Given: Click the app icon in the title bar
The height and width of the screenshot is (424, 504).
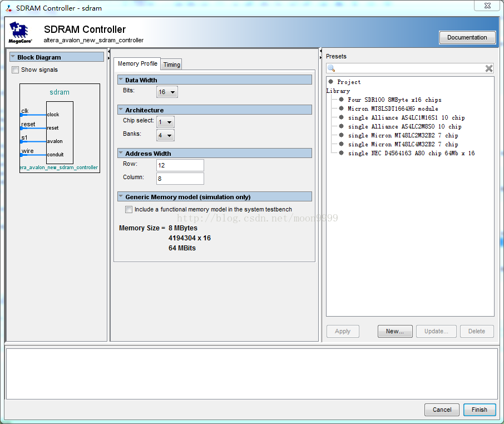Looking at the screenshot, I should pos(9,8).
